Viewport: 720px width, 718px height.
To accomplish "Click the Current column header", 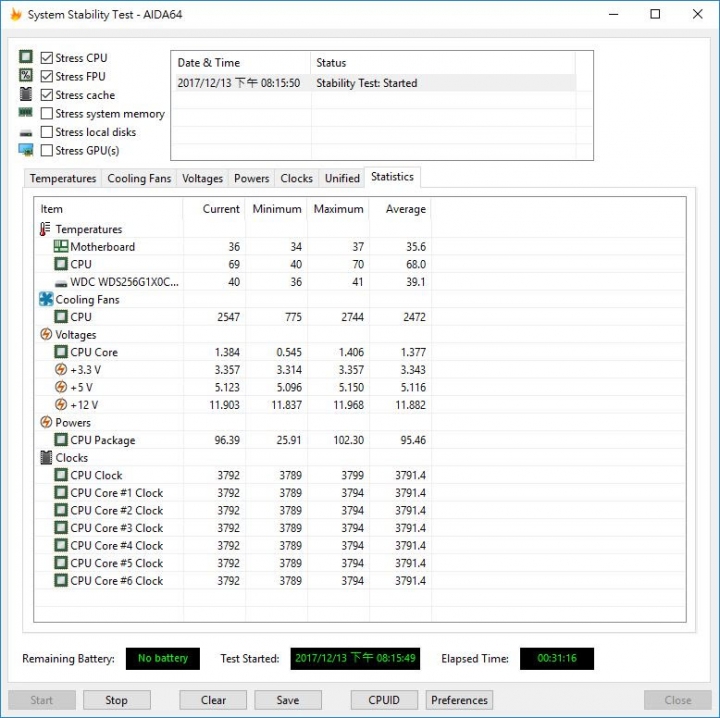I will tap(214, 209).
